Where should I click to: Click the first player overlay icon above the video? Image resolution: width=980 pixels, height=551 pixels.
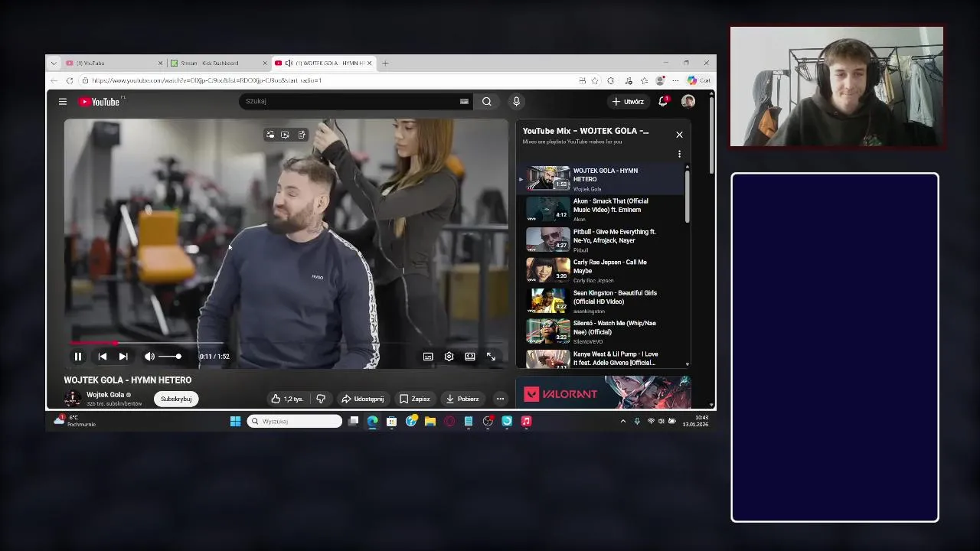click(270, 135)
